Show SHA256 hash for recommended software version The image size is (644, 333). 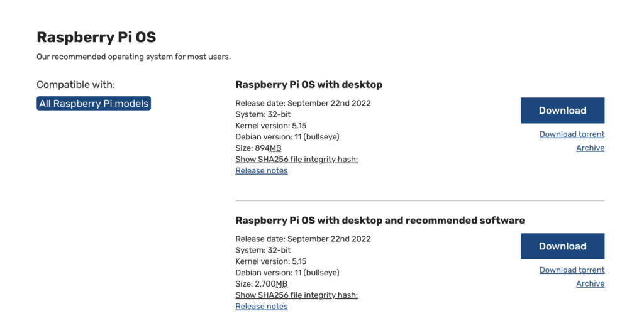296,295
